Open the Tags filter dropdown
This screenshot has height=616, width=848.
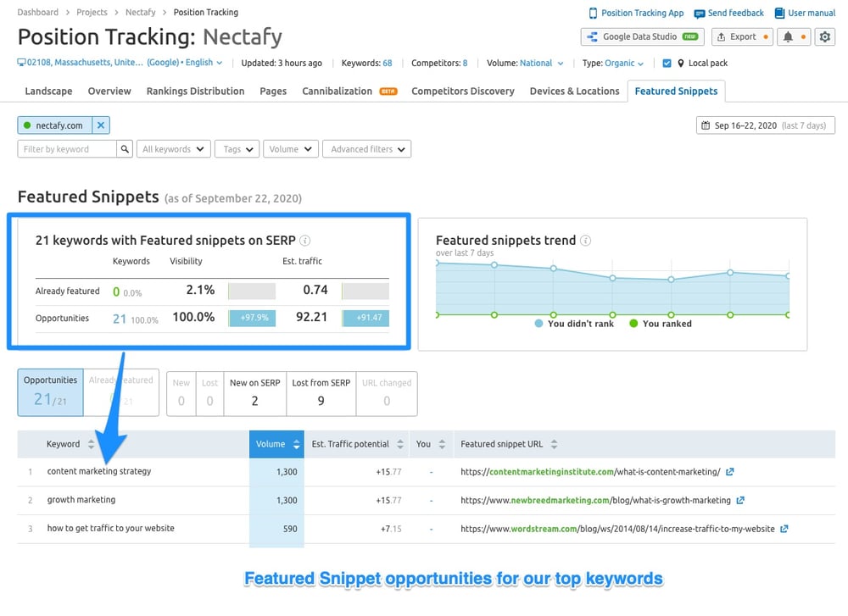point(237,149)
